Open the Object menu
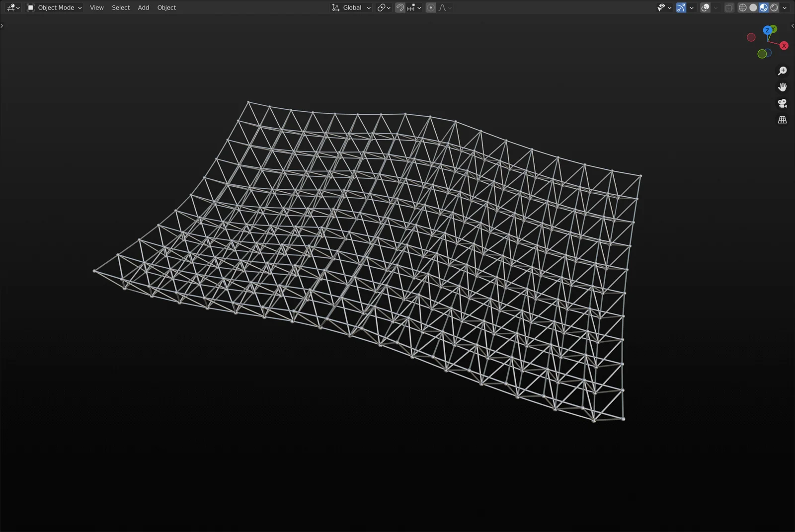795x532 pixels. coord(166,7)
